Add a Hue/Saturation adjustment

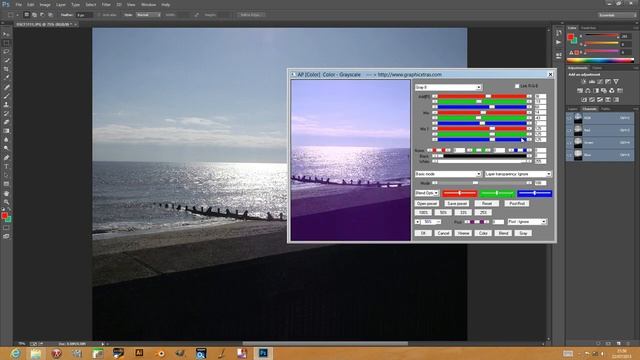[x=580, y=91]
